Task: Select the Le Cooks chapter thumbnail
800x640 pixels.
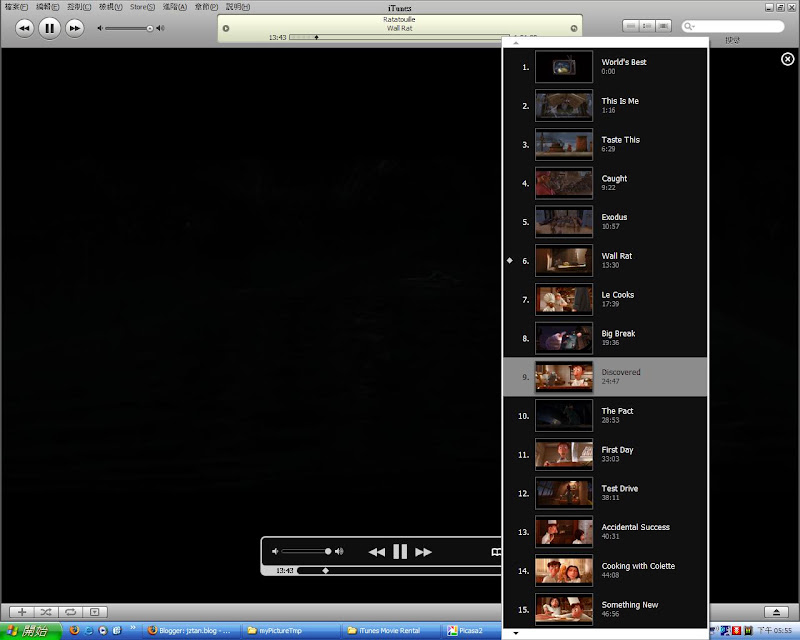Action: (x=564, y=300)
